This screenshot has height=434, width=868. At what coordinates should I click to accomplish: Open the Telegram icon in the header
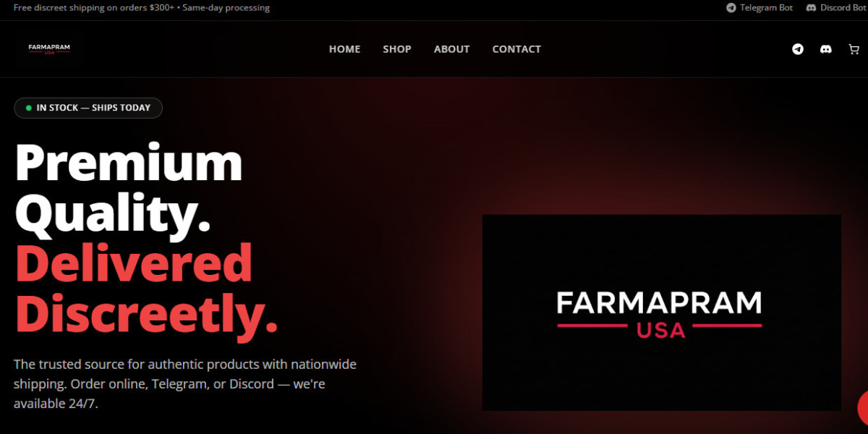tap(798, 49)
